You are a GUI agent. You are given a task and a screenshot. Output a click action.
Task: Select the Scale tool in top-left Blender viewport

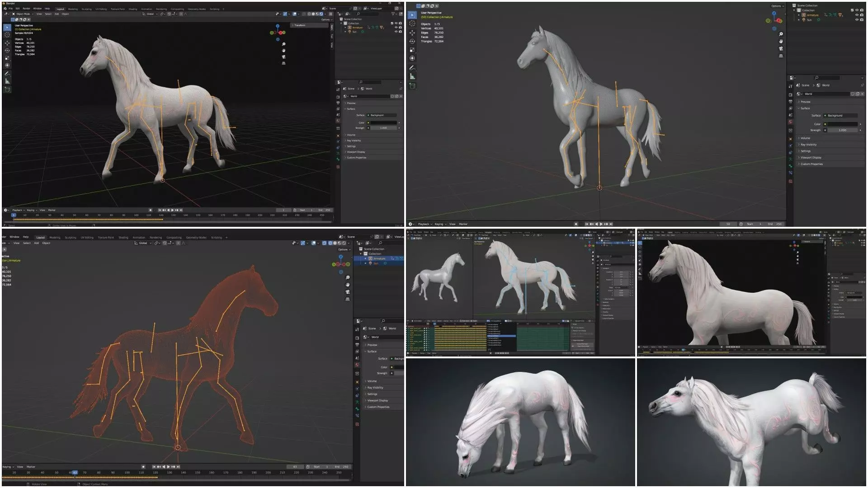click(x=7, y=58)
